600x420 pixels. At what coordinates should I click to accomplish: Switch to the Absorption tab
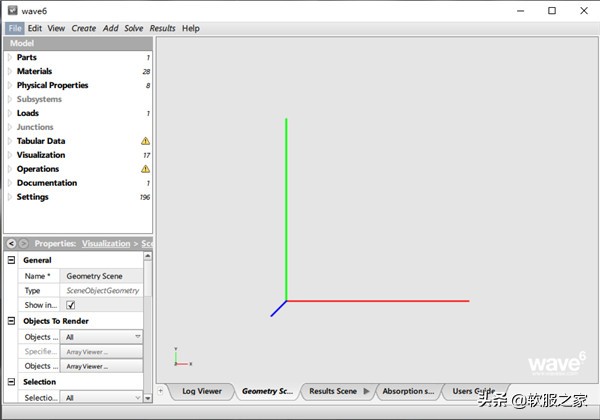click(408, 391)
